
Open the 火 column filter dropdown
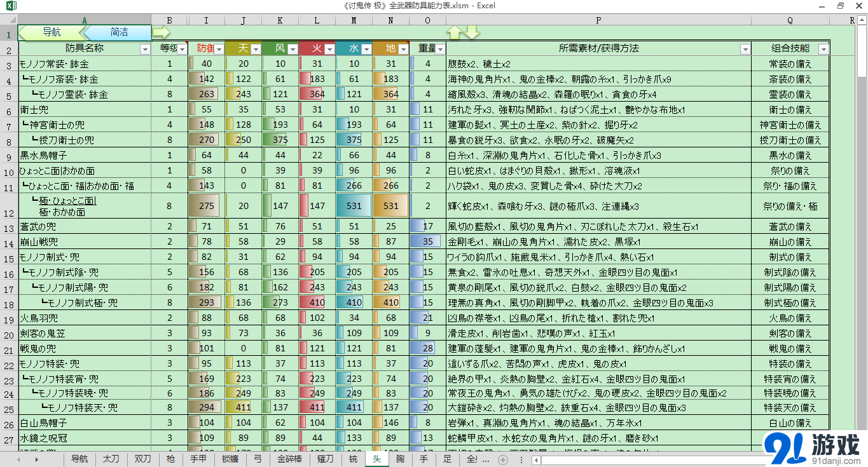[329, 49]
